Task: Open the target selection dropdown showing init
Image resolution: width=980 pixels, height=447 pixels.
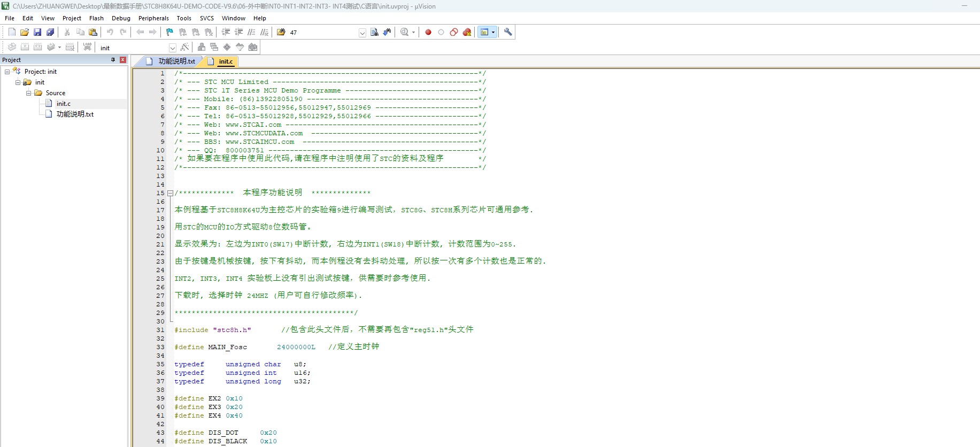Action: (172, 48)
